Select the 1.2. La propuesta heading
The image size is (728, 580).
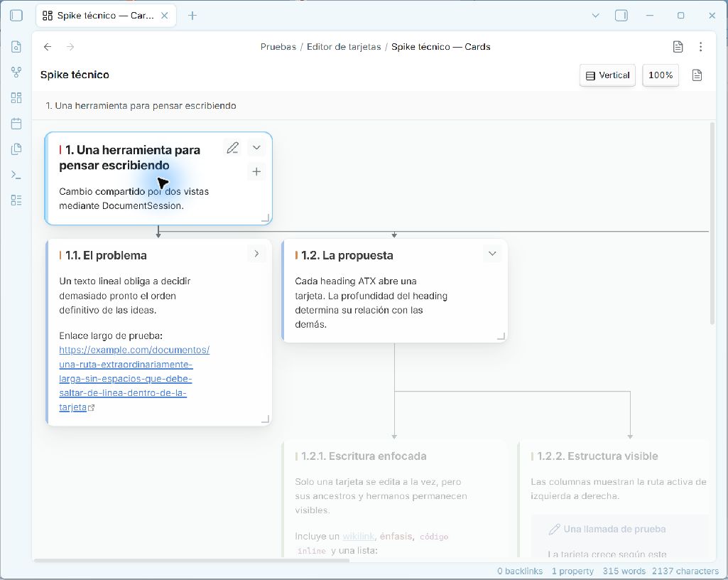[347, 255]
